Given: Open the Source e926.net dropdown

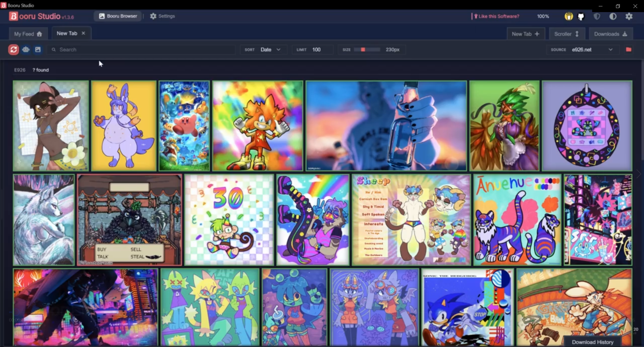Looking at the screenshot, I should [x=583, y=50].
